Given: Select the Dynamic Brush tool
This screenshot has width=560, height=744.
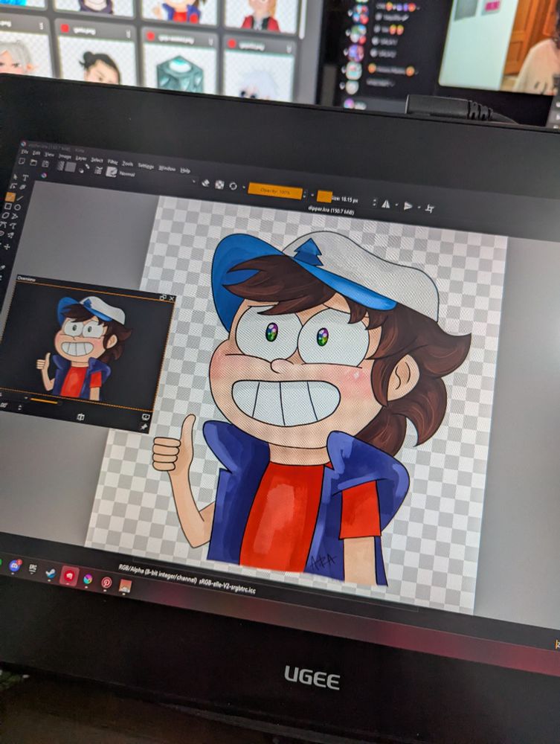Looking at the screenshot, I should point(1,233).
